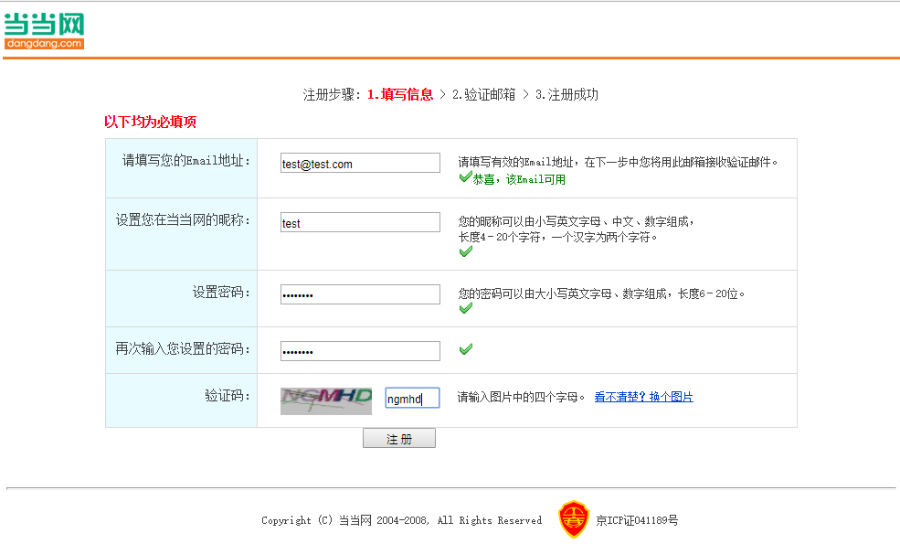Click the label '验证码:'
The image size is (900, 544).
[228, 395]
